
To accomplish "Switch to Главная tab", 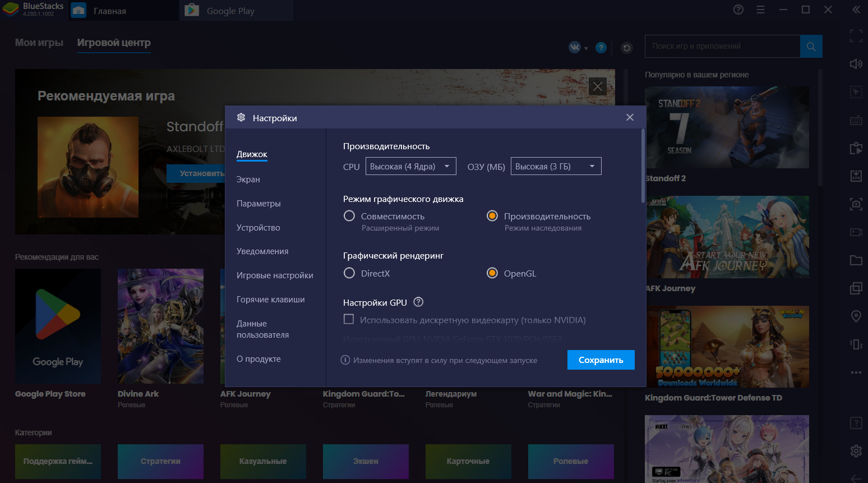I will pyautogui.click(x=123, y=11).
